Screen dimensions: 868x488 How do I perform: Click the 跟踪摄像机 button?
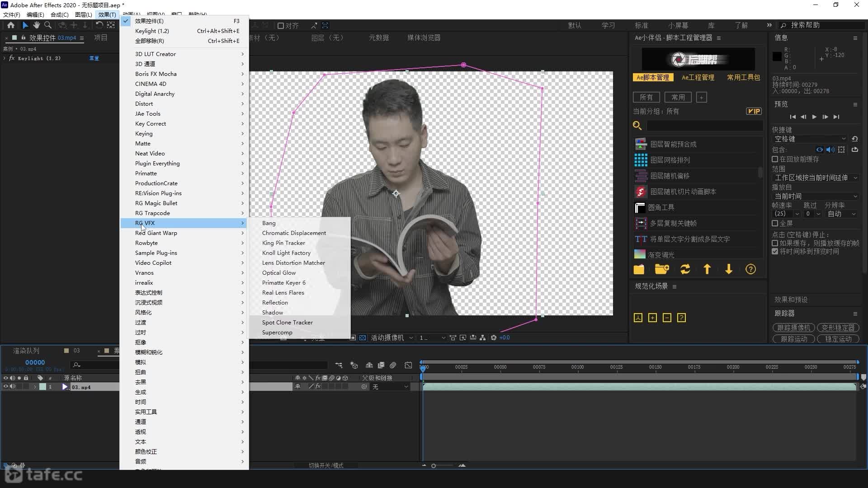(793, 328)
